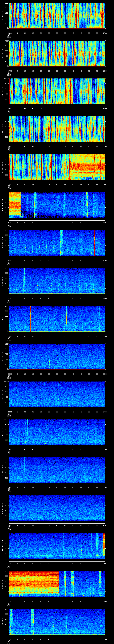
Task: Open the spectrogram panel starting at 6:32:00
Action: [x=57, y=621]
